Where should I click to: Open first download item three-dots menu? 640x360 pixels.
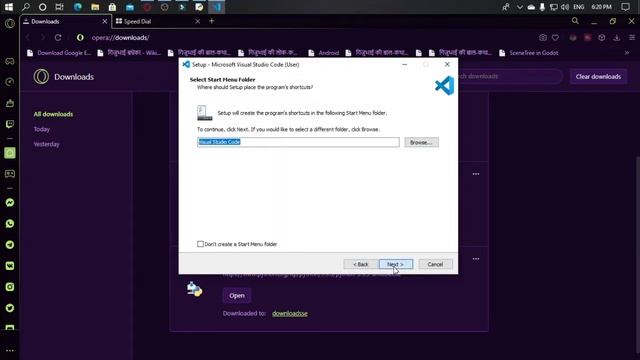point(476,174)
